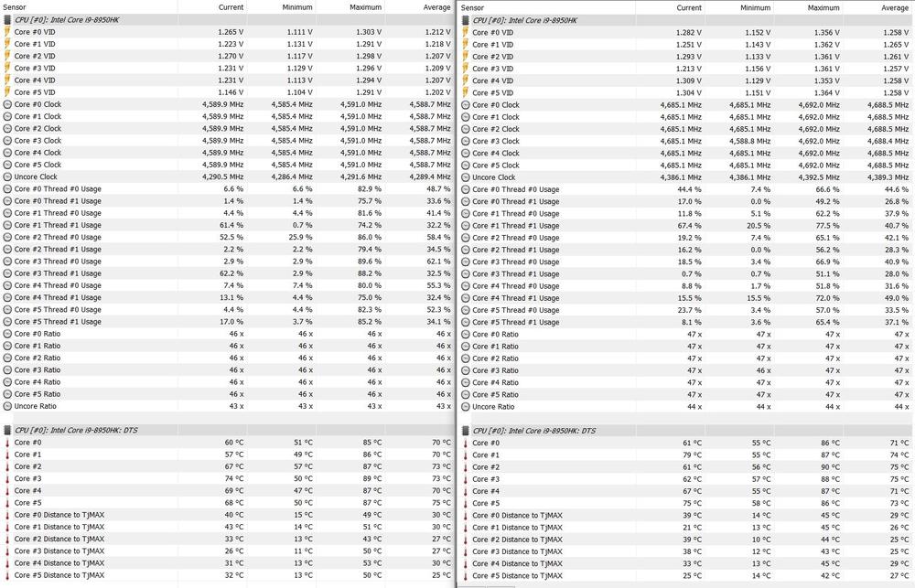Click the icon beside Uncore Clock
Viewport: 915px width, 588px height.
(x=8, y=176)
